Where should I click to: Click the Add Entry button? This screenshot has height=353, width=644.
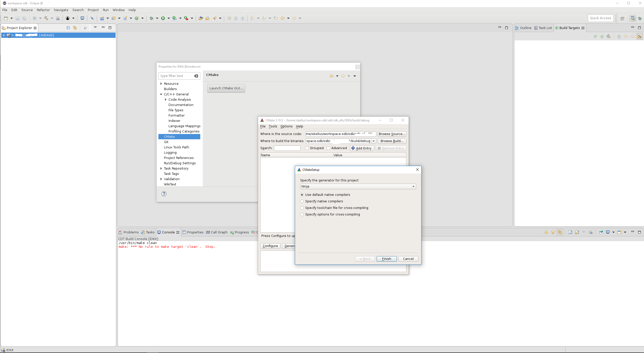[x=362, y=148]
